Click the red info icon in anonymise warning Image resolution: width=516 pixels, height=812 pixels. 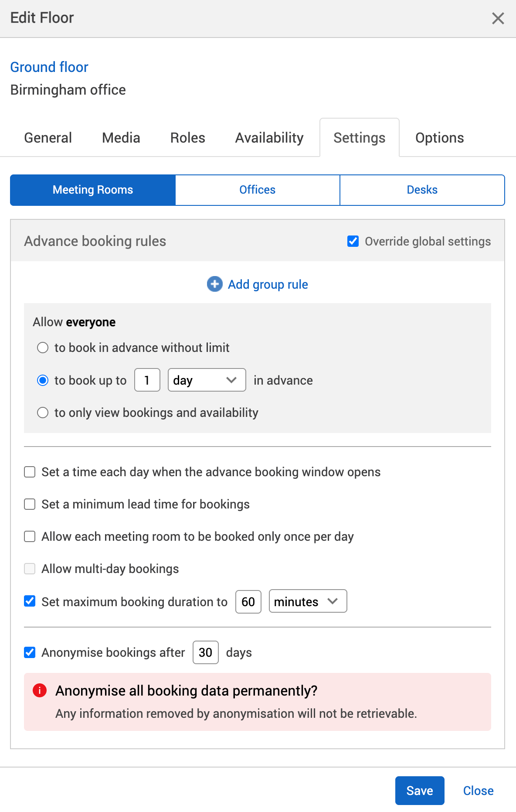pyautogui.click(x=40, y=690)
